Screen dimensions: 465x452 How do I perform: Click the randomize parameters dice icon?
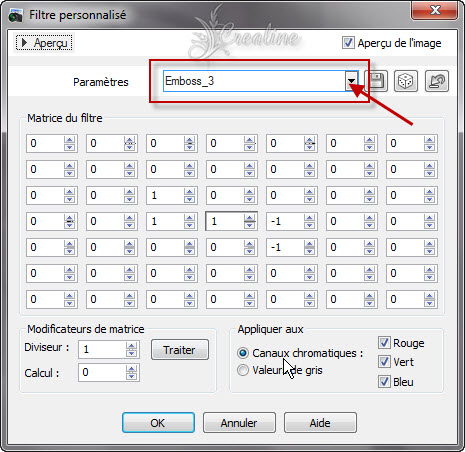pyautogui.click(x=406, y=81)
